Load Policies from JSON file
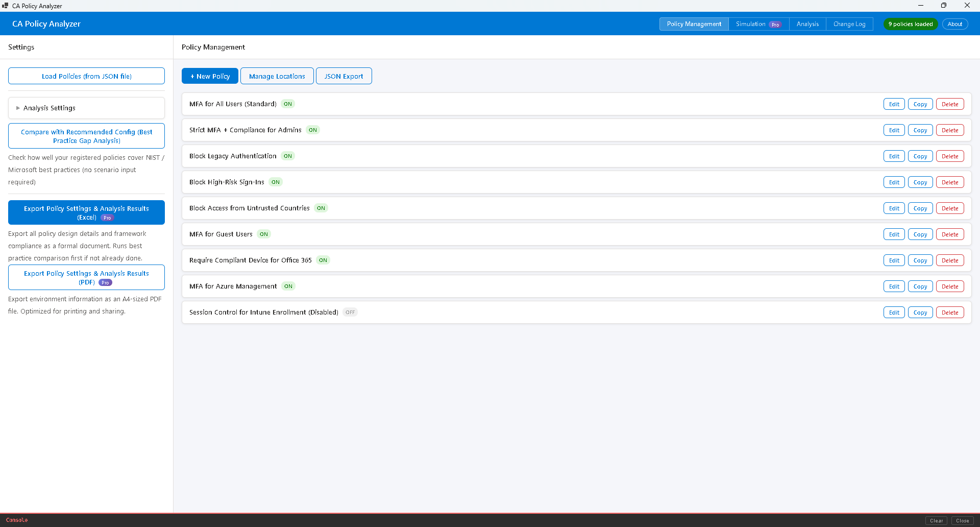The image size is (980, 527). [86, 76]
